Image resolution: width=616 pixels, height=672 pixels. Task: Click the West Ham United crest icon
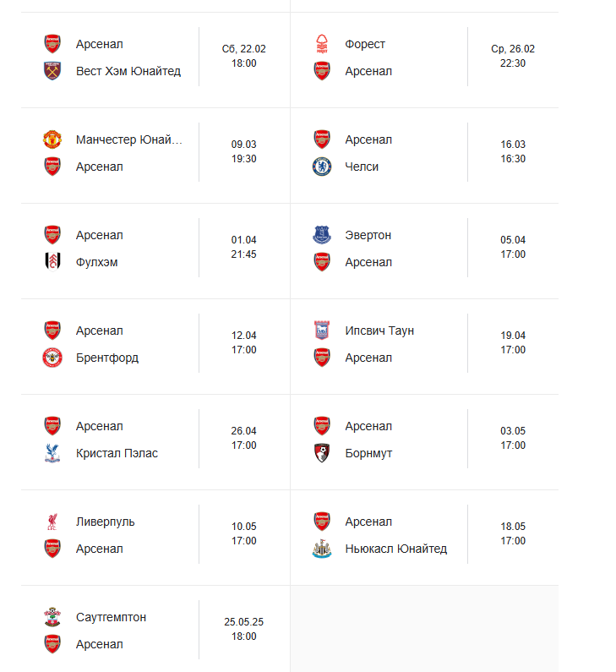point(52,71)
